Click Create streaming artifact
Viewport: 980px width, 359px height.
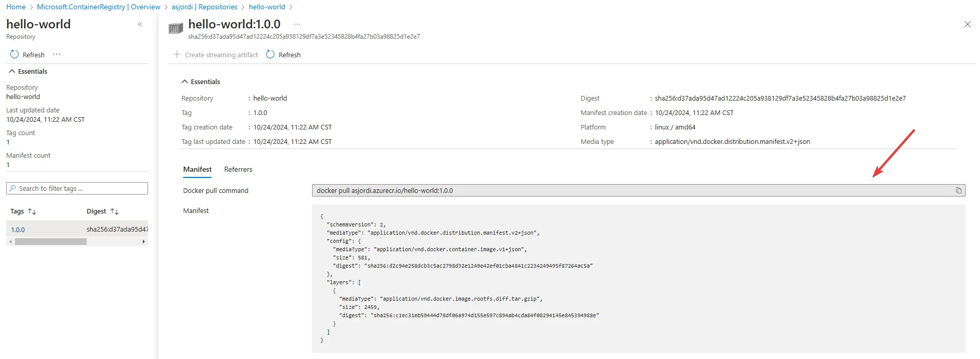[216, 55]
